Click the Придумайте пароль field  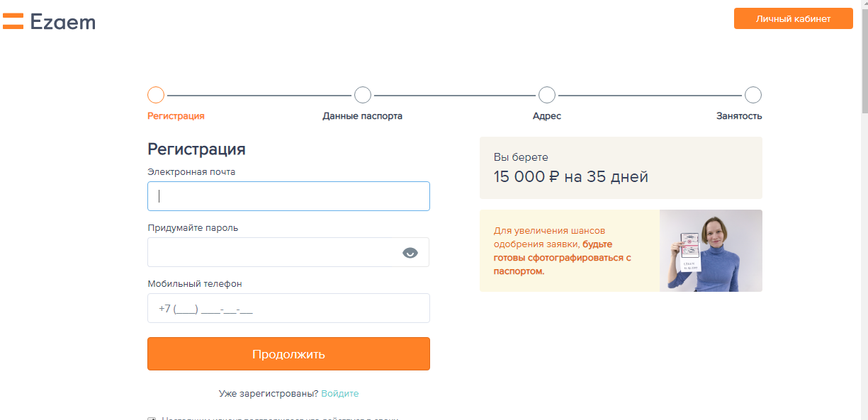point(288,252)
